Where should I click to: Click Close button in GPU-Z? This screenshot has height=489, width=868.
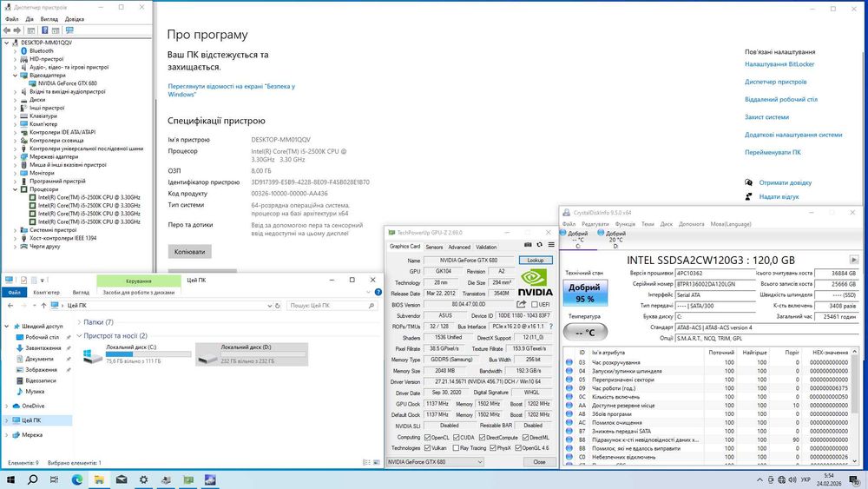click(539, 461)
